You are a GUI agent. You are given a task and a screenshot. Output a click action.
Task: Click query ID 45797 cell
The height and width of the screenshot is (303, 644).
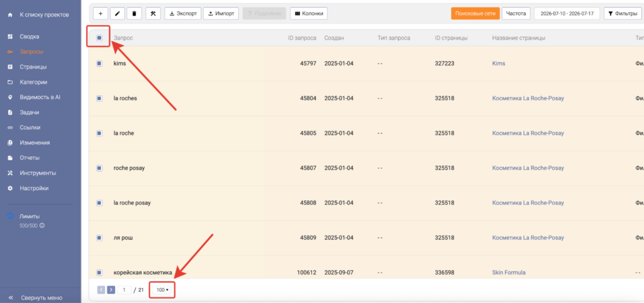(308, 64)
